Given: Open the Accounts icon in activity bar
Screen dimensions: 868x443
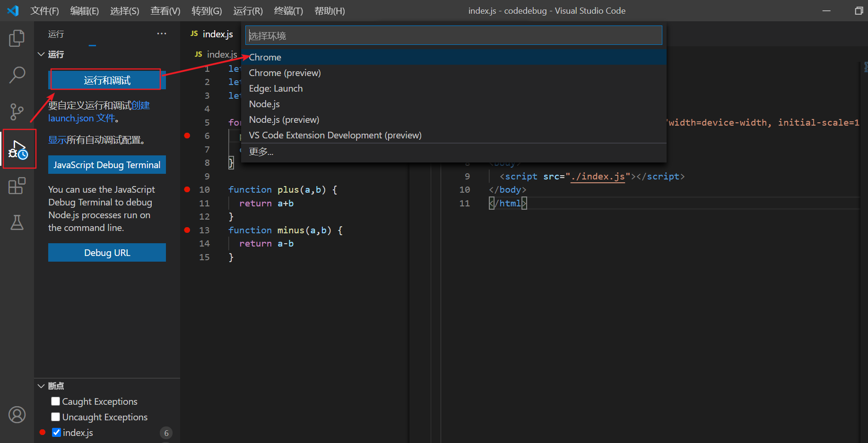Looking at the screenshot, I should pos(17,415).
